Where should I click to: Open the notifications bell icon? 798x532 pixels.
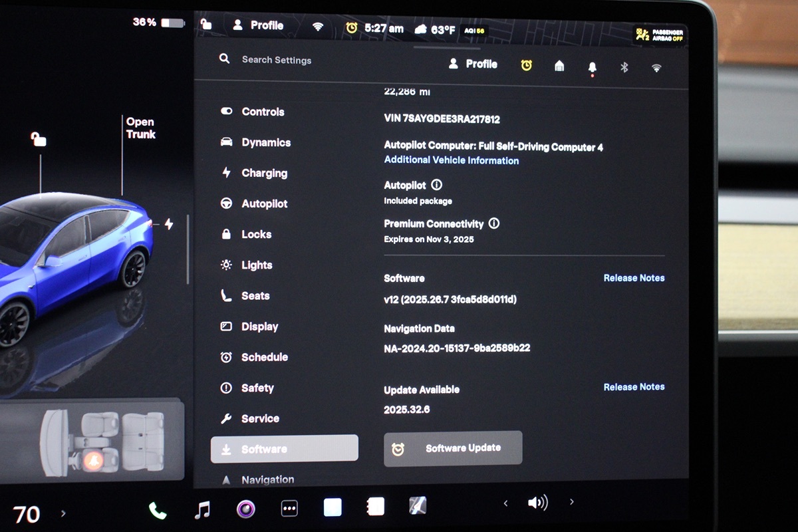coord(592,67)
